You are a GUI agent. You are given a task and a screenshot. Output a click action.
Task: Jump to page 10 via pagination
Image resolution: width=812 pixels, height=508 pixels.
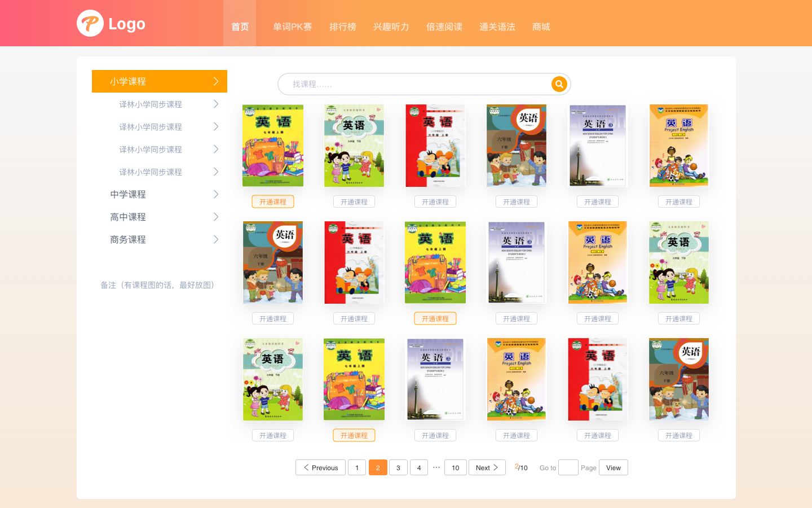point(455,467)
